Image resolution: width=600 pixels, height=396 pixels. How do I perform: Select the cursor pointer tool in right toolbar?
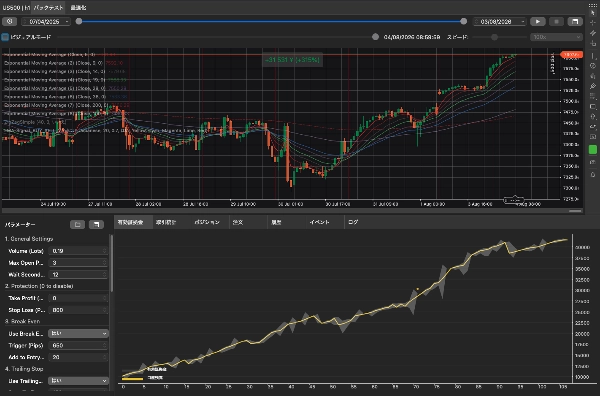[x=593, y=13]
